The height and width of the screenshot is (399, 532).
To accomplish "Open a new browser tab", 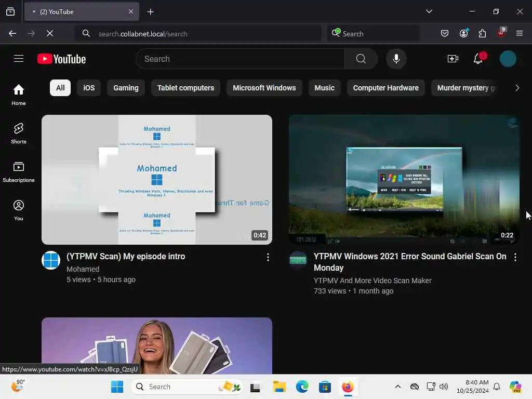I will click(150, 12).
